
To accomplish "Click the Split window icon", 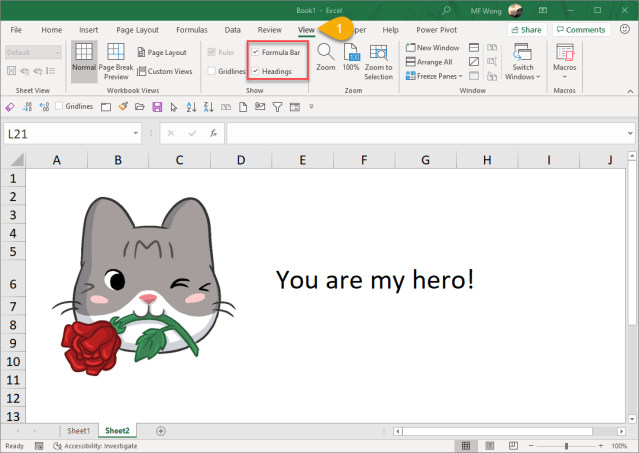I will pos(474,48).
